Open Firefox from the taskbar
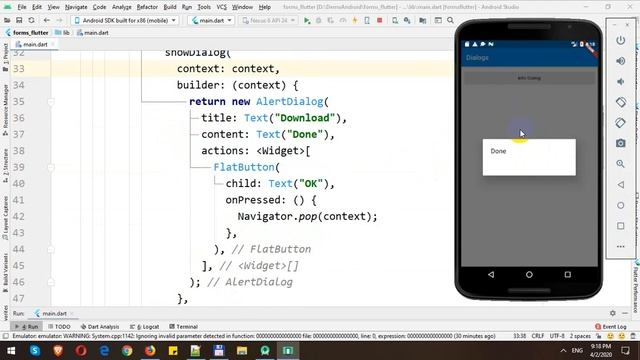This screenshot has height=360, width=640. pos(150,351)
